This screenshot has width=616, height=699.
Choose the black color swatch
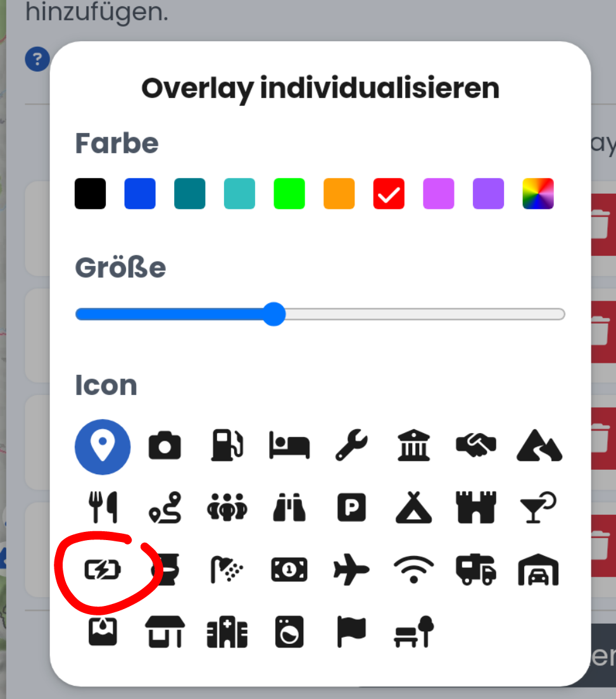[x=90, y=194]
